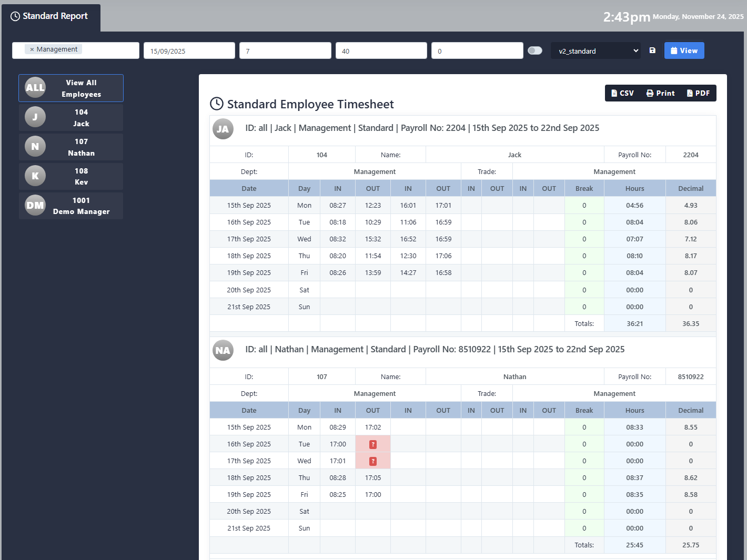This screenshot has height=560, width=747.
Task: Select employee 107 Nathan in sidebar
Action: click(x=71, y=147)
